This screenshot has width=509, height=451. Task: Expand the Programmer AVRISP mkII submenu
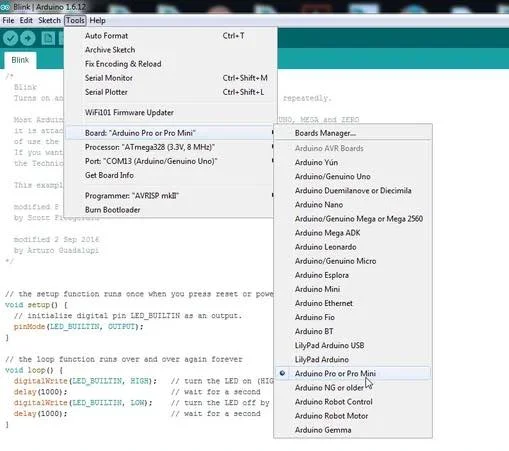point(170,196)
